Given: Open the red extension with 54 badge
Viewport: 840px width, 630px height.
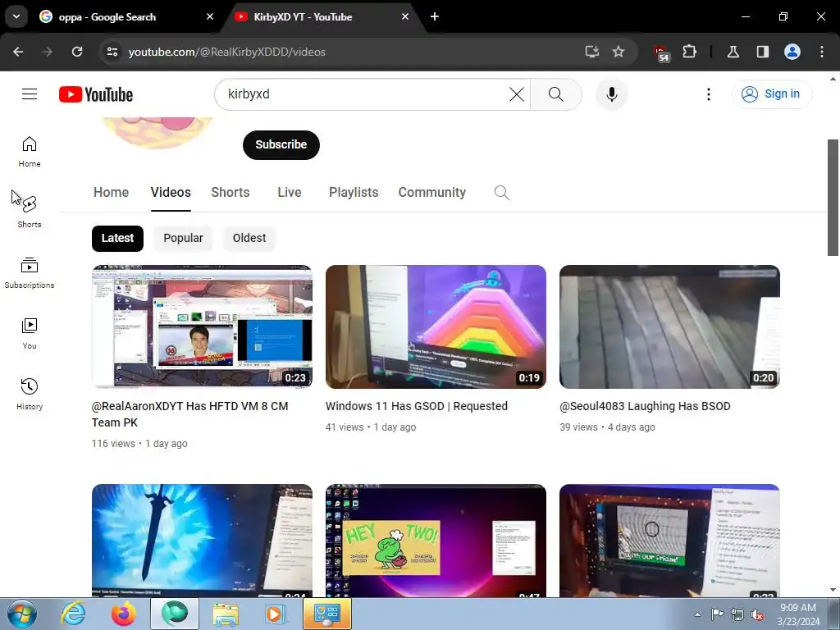Looking at the screenshot, I should pyautogui.click(x=662, y=53).
